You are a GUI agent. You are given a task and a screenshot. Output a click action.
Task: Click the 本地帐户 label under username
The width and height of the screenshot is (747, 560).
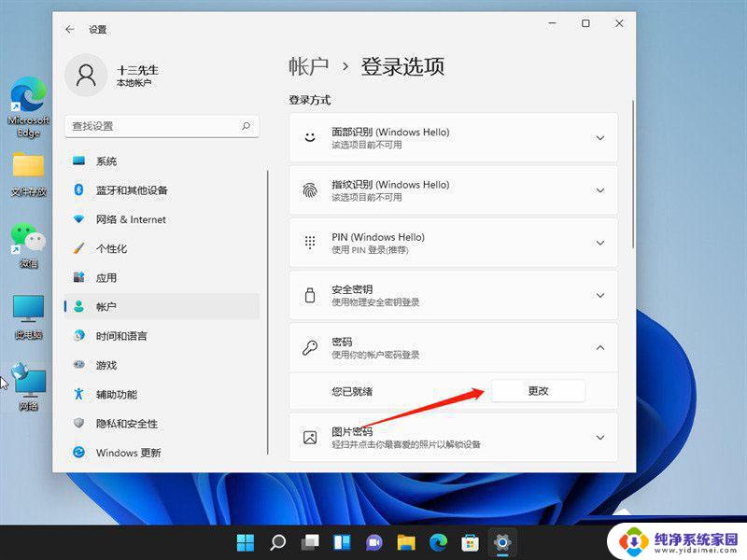click(134, 83)
